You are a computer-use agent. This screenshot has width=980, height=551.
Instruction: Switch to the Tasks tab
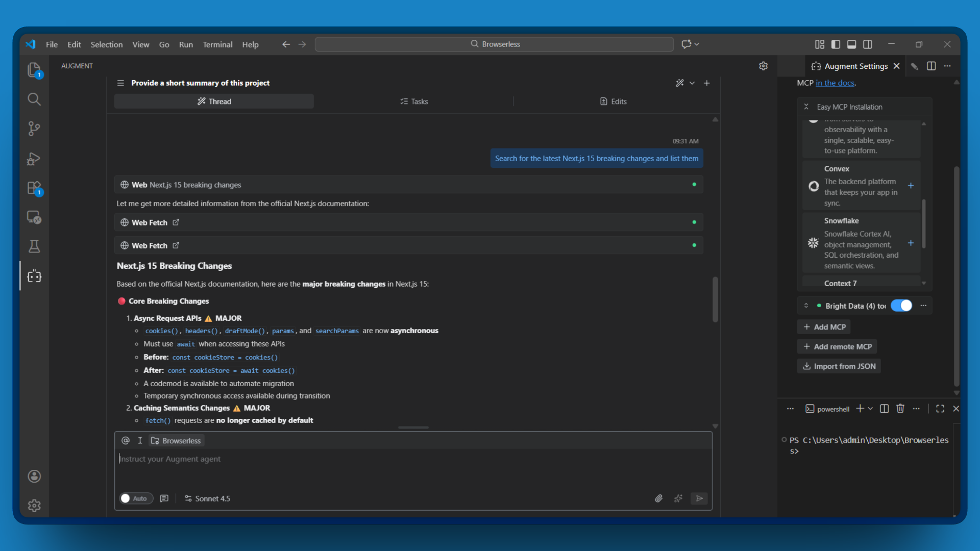(414, 101)
